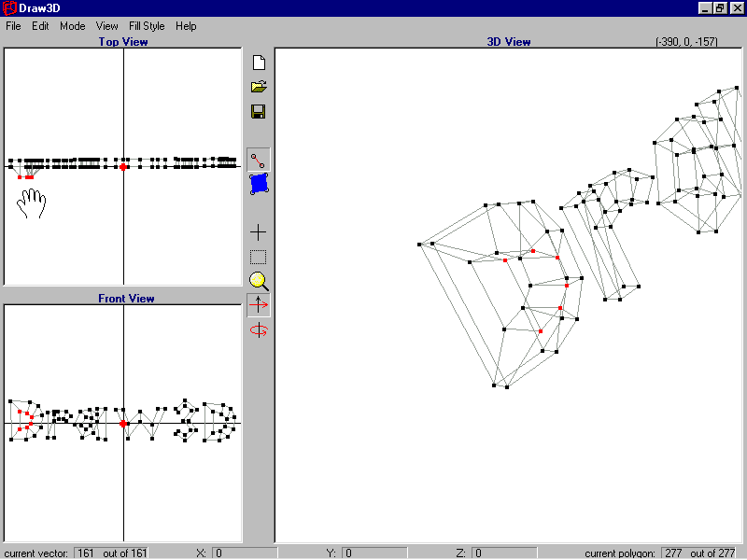Choose the crosshair add-point tool
747x560 pixels.
[x=259, y=232]
